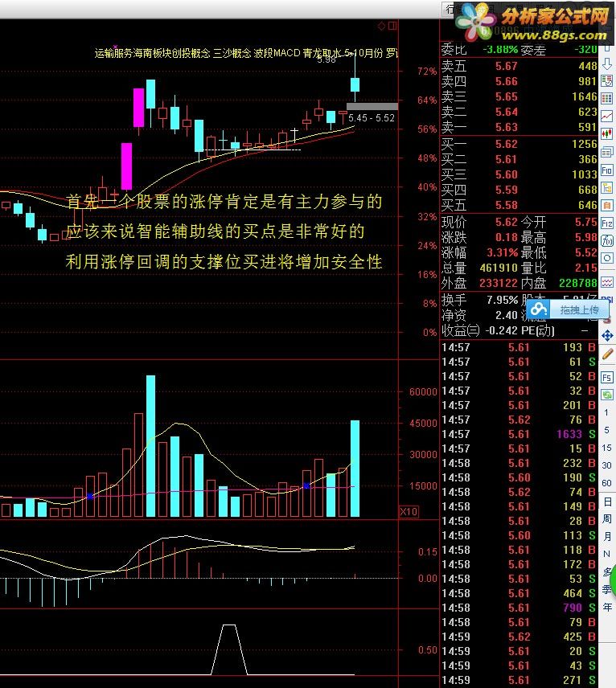This screenshot has height=688, width=616.
Task: Switch to 30-minute period
Action: pos(606,465)
